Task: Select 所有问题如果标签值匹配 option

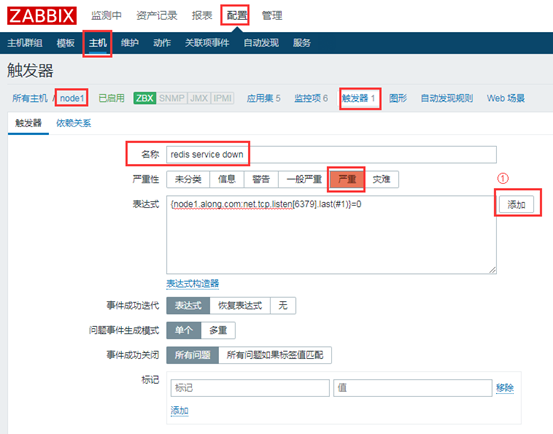Action: [x=275, y=355]
